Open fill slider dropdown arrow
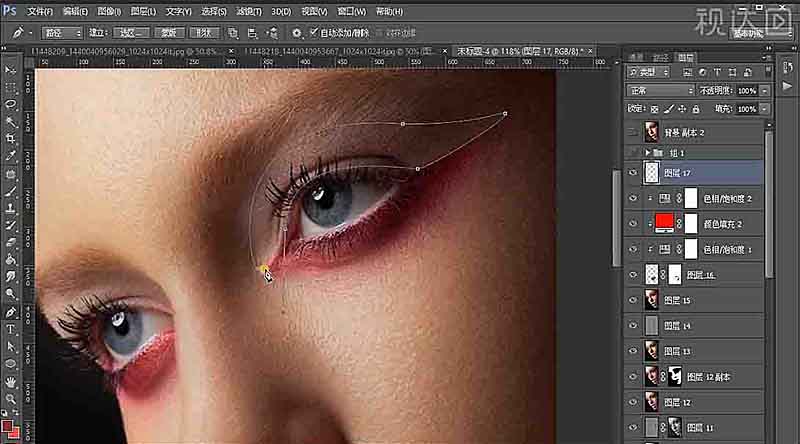 (764, 109)
